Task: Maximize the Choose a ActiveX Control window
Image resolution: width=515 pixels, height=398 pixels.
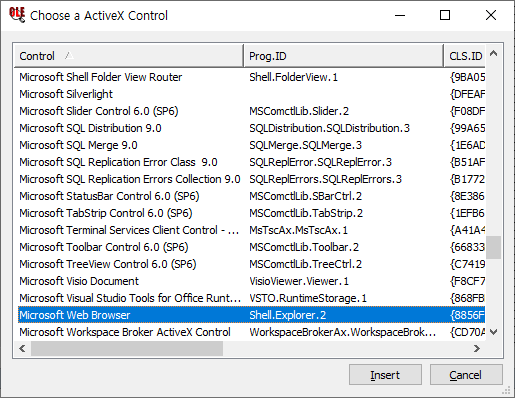Action: 445,15
